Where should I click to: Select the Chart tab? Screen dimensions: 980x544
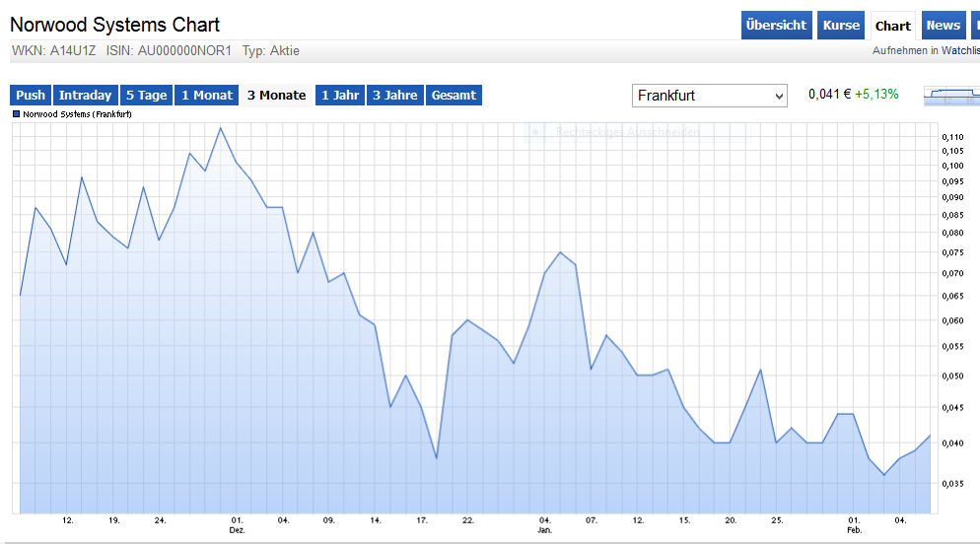pos(893,26)
